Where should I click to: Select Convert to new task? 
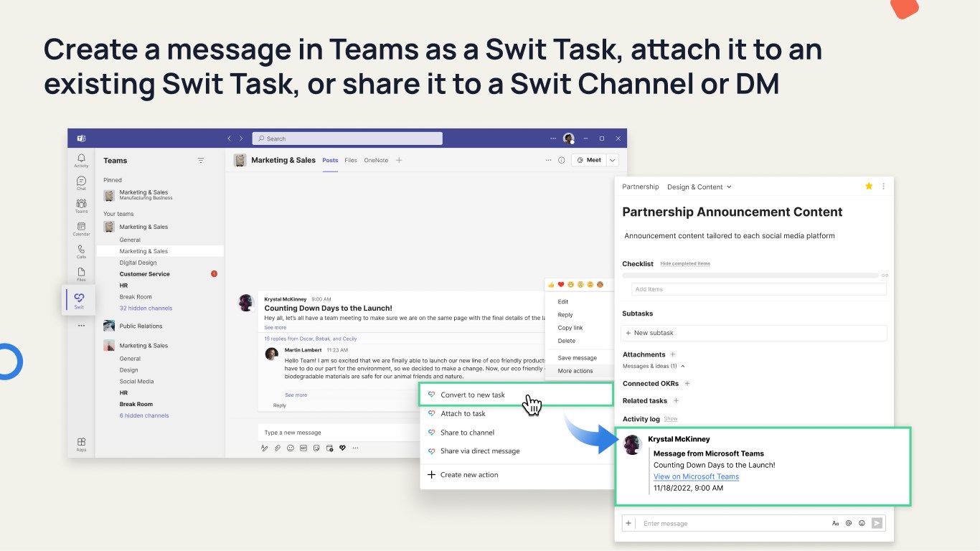517,395
